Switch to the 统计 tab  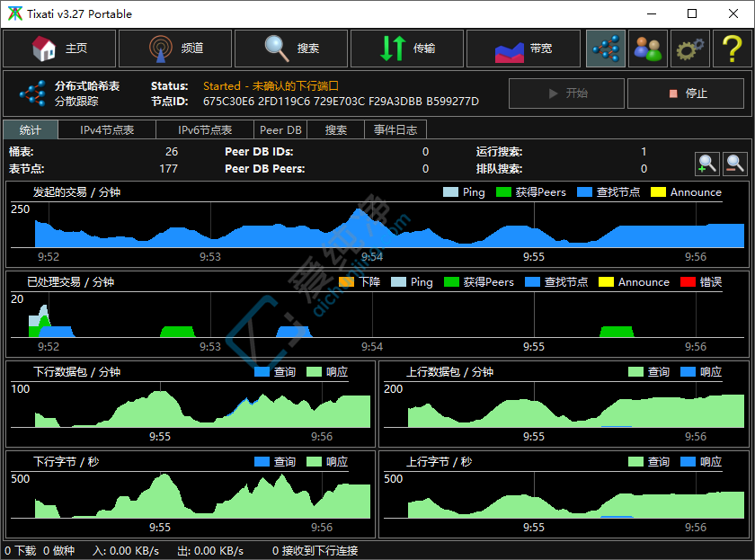[x=31, y=130]
